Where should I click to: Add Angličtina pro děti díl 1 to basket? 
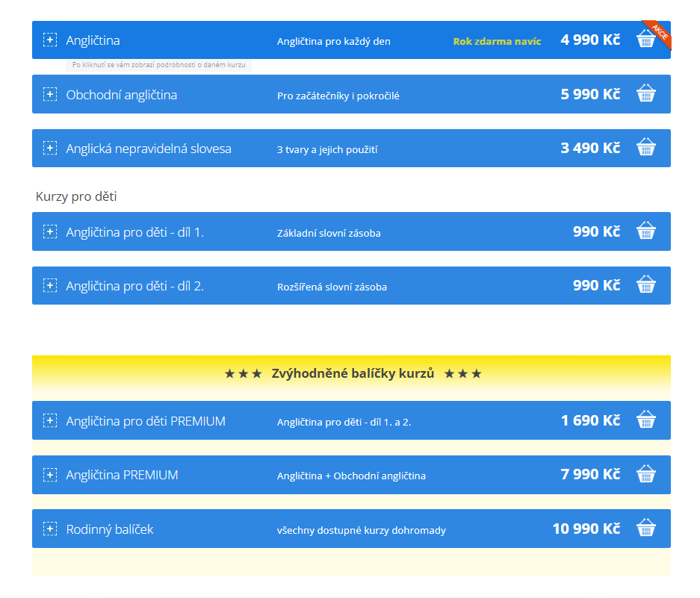(x=645, y=231)
